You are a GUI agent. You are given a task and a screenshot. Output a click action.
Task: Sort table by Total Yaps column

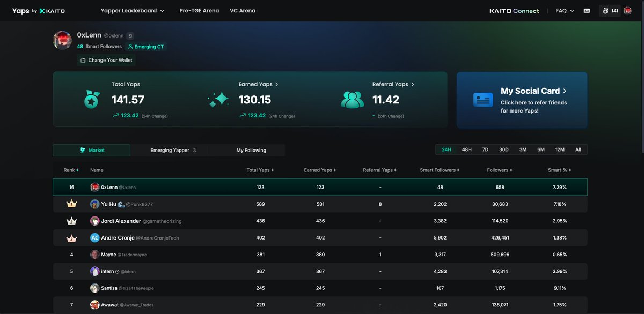(260, 170)
